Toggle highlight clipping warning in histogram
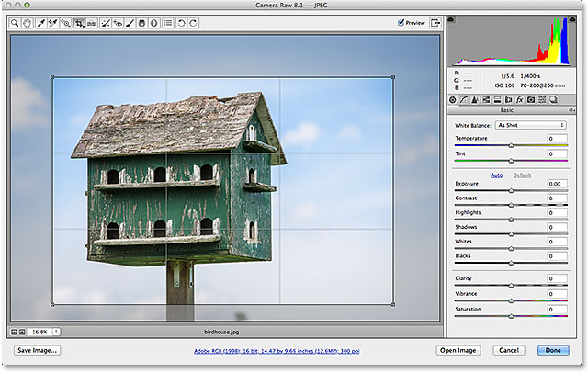The width and height of the screenshot is (588, 373). (572, 18)
